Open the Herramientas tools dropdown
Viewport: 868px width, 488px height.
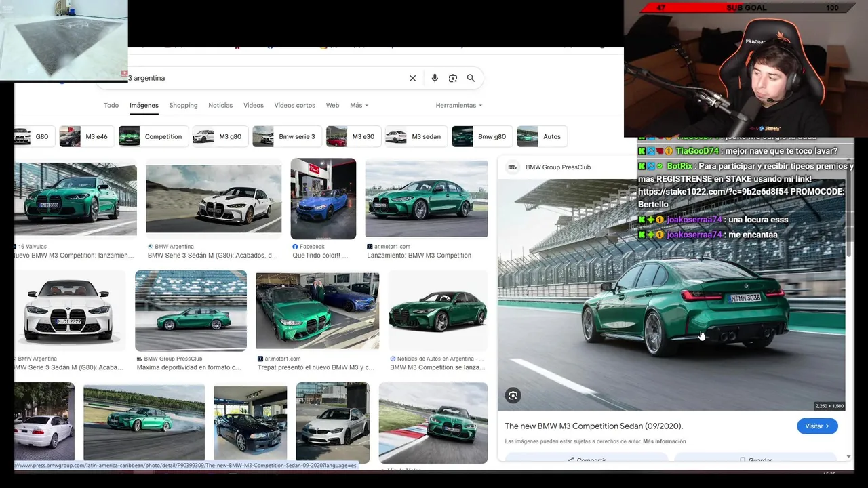point(459,105)
